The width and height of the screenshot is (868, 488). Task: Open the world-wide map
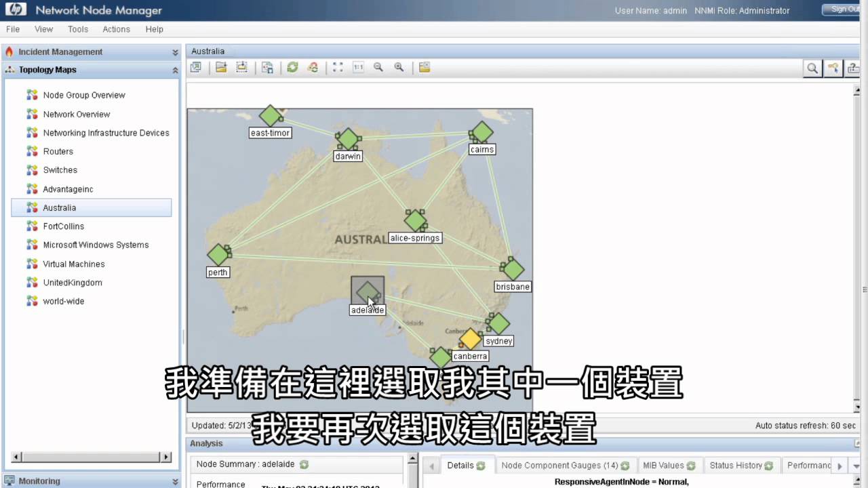[63, 301]
